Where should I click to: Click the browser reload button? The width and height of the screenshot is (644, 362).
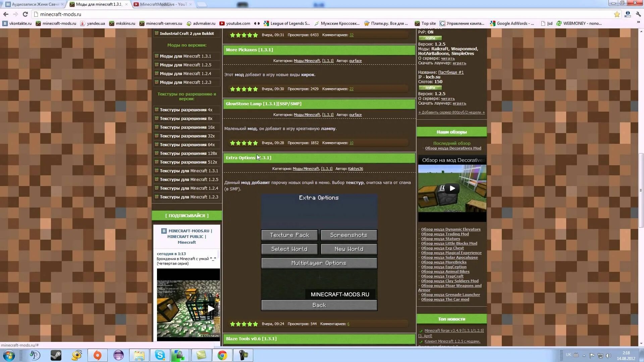point(25,14)
